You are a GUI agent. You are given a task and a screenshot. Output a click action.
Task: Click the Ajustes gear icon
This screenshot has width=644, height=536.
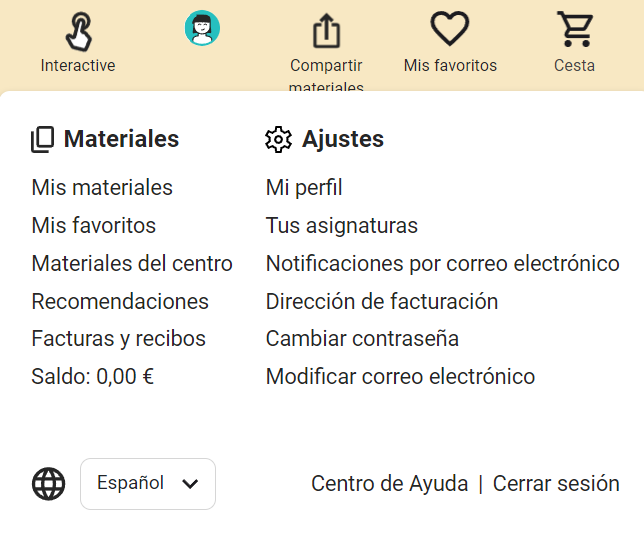pos(278,140)
